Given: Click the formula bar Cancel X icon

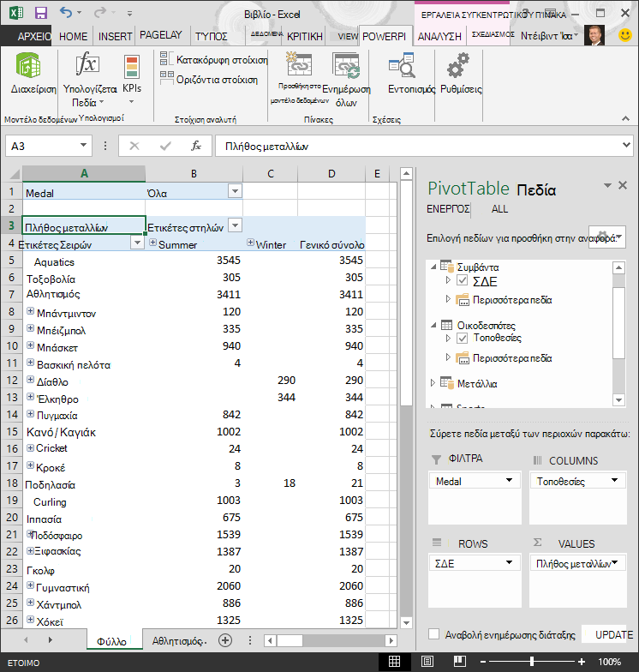Looking at the screenshot, I should point(134,146).
